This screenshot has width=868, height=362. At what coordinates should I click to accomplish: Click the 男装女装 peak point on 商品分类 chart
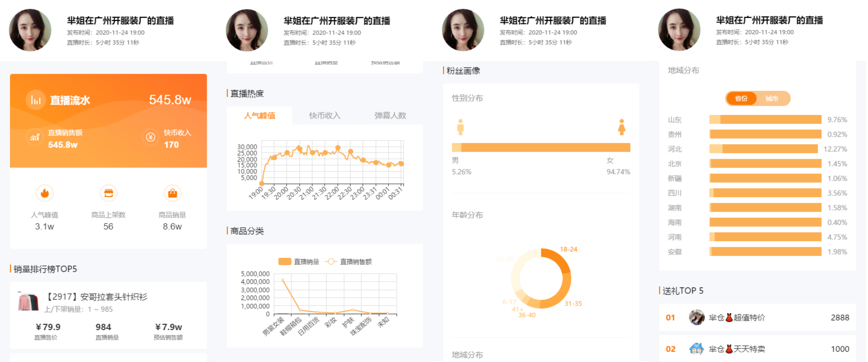pyautogui.click(x=282, y=280)
